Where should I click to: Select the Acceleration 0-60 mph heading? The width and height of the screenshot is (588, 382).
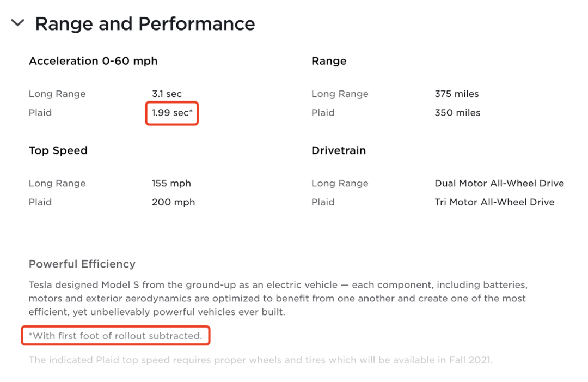click(x=93, y=61)
